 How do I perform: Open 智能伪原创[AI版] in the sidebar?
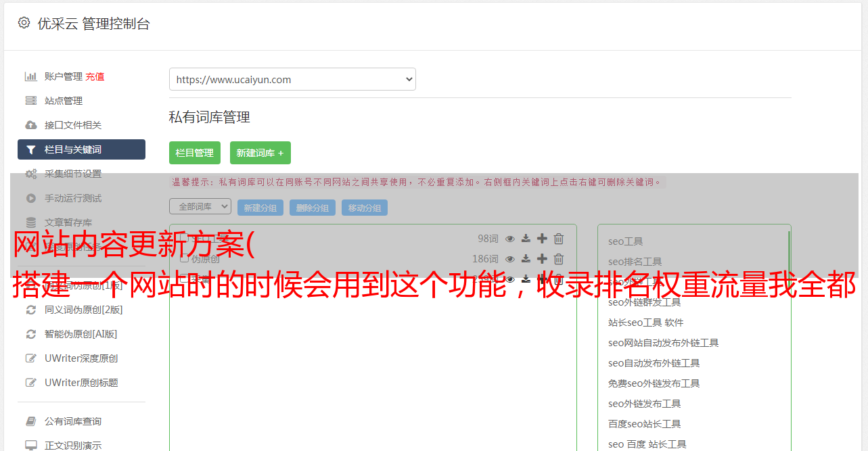coord(81,334)
